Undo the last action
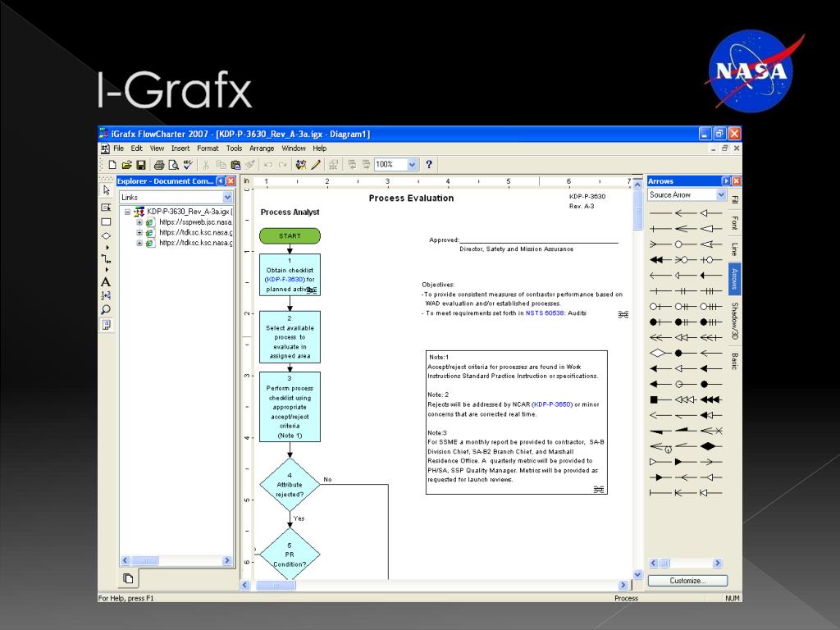Image resolution: width=840 pixels, height=630 pixels. click(268, 164)
